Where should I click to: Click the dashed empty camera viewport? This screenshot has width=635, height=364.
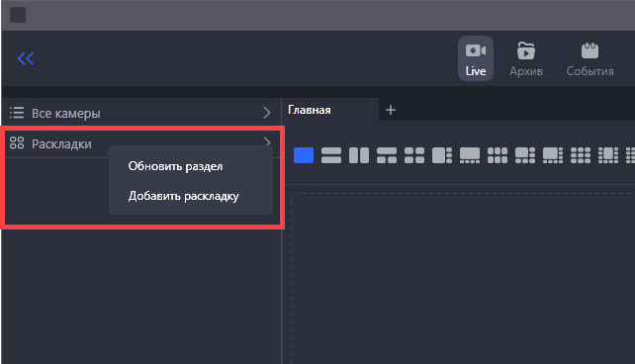463,279
